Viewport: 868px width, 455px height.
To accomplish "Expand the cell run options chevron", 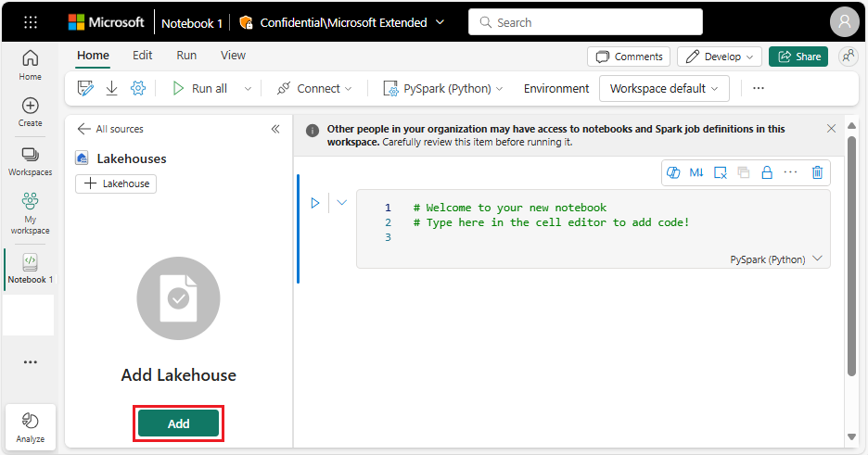I will (x=342, y=202).
